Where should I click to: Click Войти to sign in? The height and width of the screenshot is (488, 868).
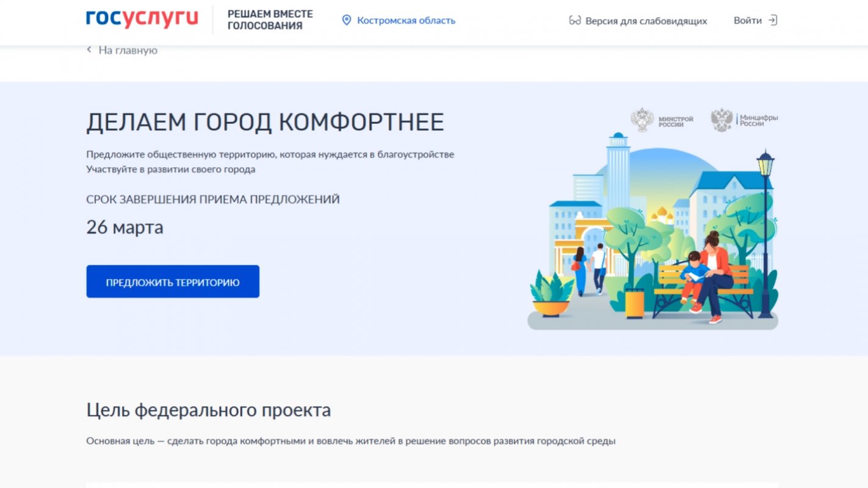click(x=749, y=20)
